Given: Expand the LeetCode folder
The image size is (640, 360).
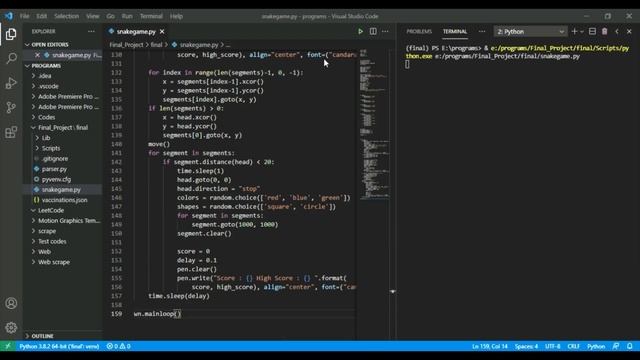Looking at the screenshot, I should coord(51,210).
